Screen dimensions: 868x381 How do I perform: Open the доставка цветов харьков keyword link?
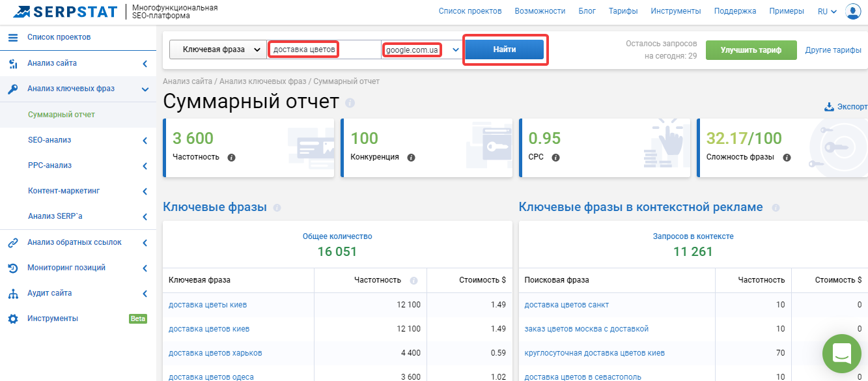[x=216, y=353]
